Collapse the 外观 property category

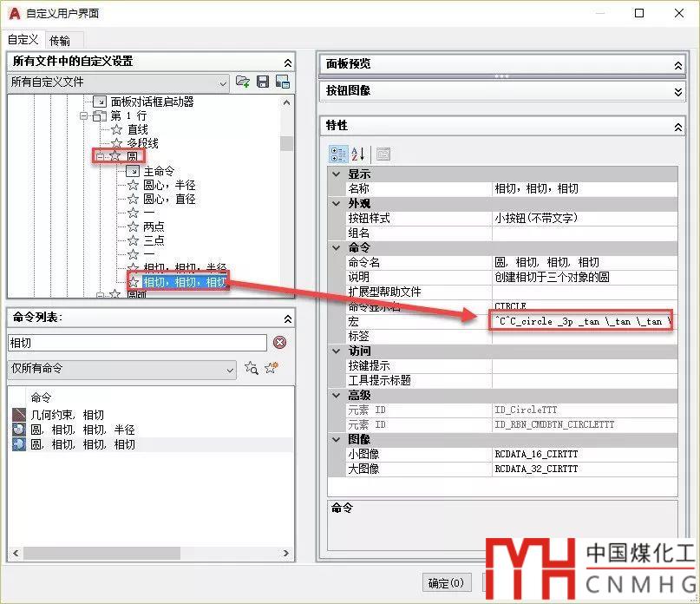click(337, 204)
